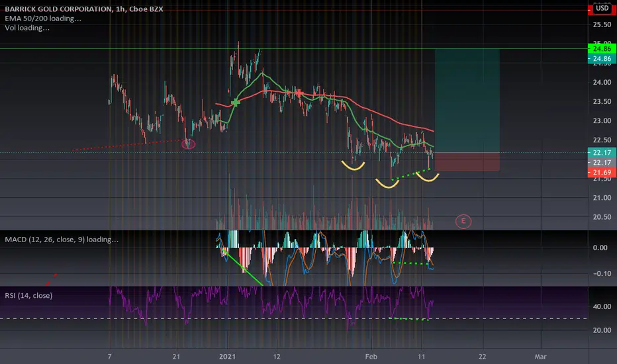Open the USD currency selector
617x364 pixels.
click(x=602, y=8)
